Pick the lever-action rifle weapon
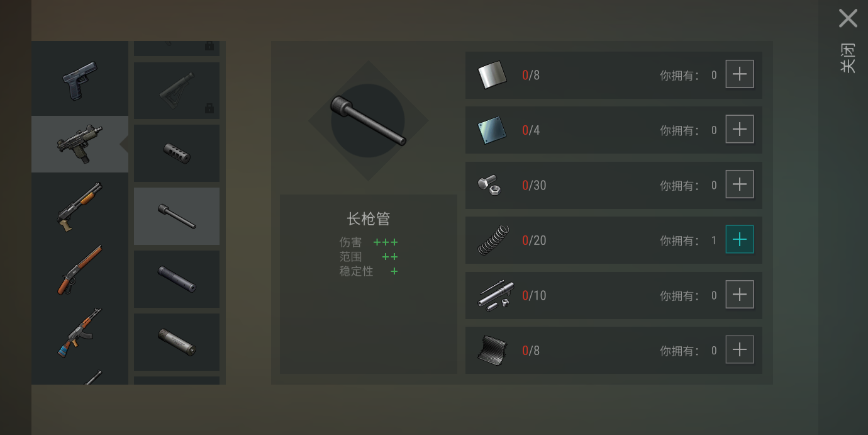Image resolution: width=868 pixels, height=435 pixels. (80, 269)
